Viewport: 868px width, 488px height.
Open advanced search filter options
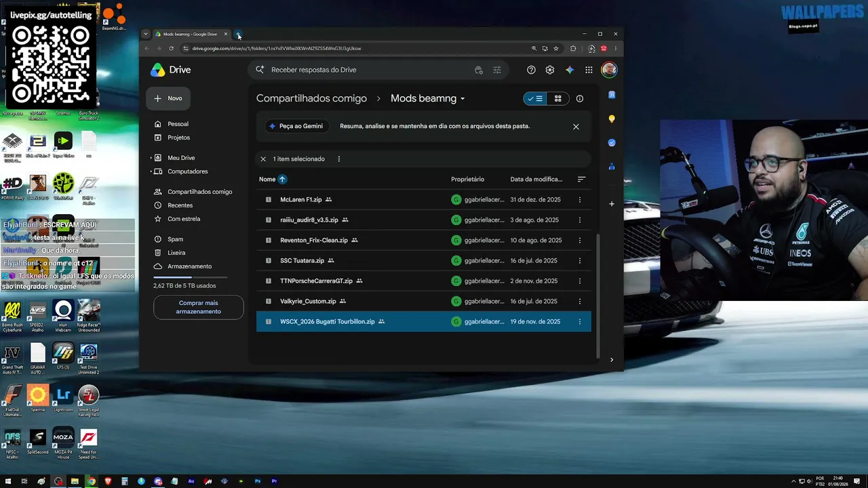pos(497,70)
